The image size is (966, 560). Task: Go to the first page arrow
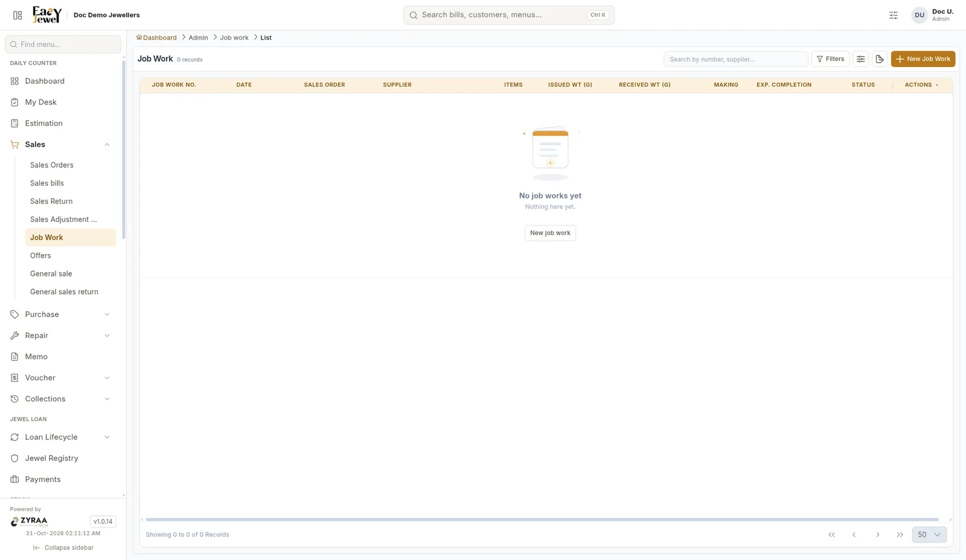point(831,535)
